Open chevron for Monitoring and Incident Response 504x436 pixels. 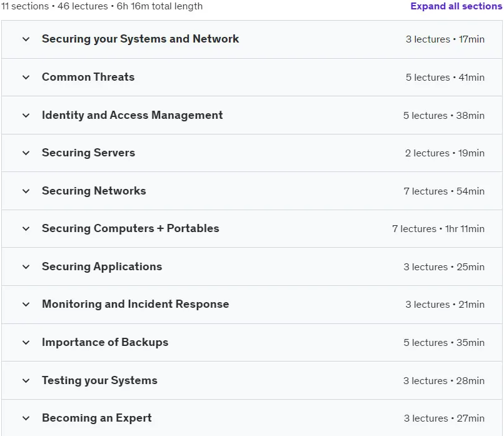click(x=26, y=304)
